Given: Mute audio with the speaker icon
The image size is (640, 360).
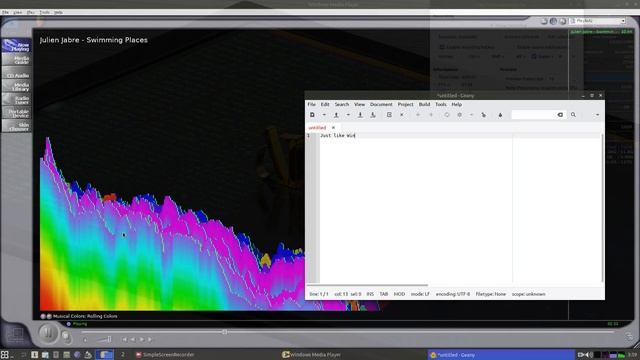Looking at the screenshot, I should pos(85,340).
